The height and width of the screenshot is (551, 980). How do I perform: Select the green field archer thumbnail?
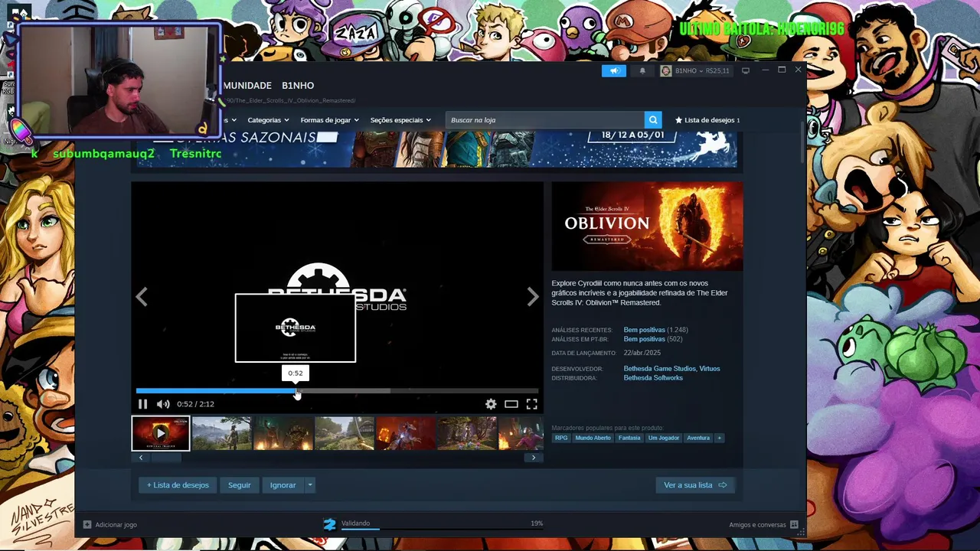coord(345,433)
